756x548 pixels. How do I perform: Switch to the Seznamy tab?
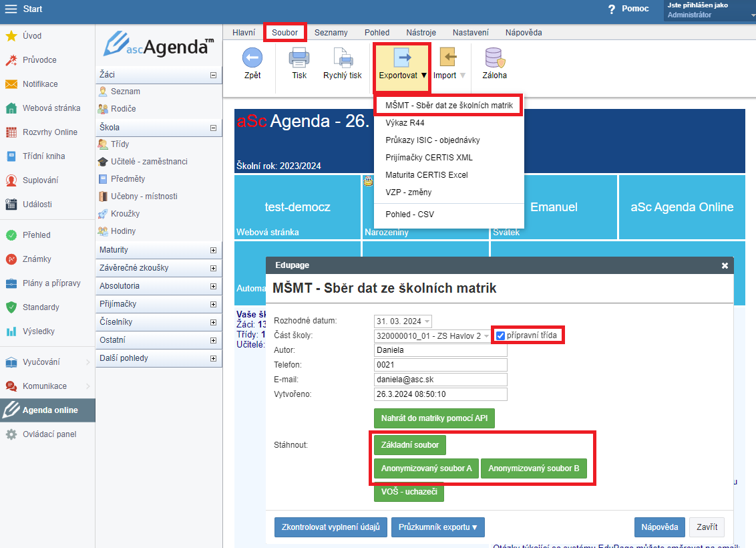click(331, 32)
